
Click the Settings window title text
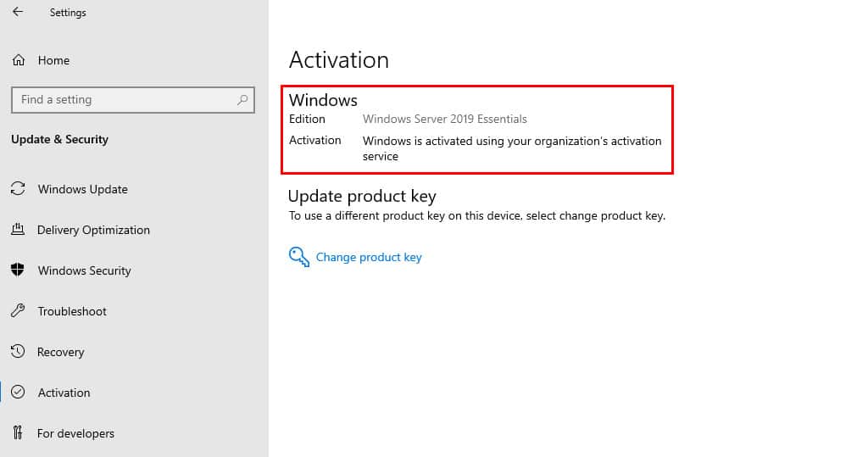68,12
